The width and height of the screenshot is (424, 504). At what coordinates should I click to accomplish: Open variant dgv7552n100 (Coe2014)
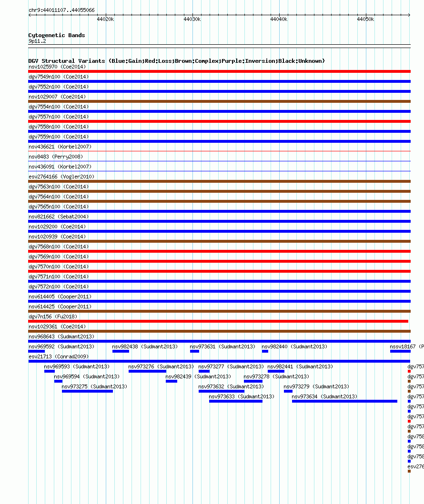pyautogui.click(x=59, y=87)
